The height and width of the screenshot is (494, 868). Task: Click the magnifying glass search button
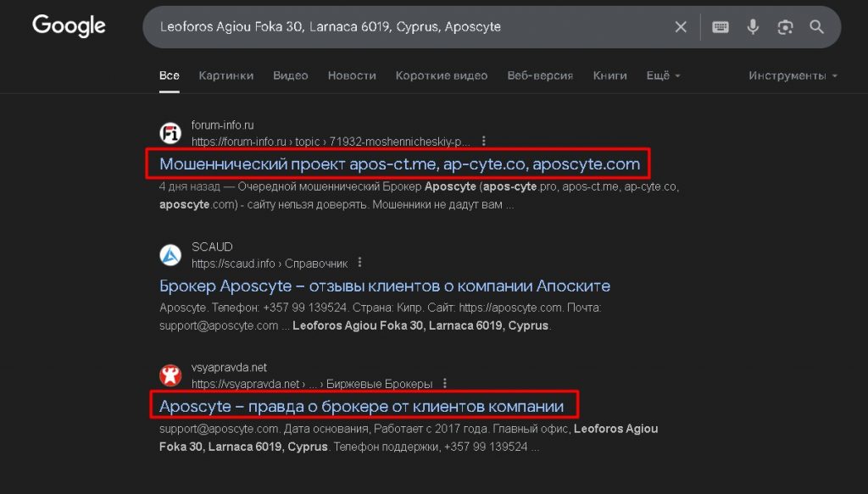[x=817, y=26]
